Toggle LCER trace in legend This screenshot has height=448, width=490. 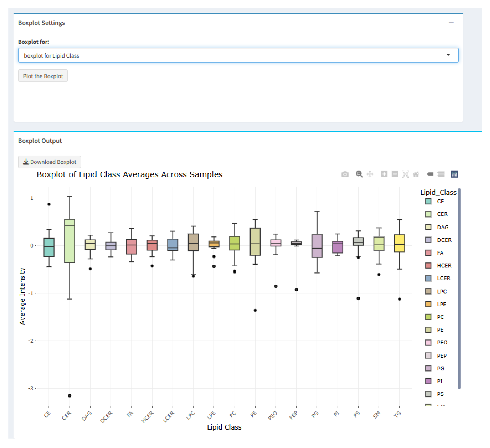[438, 278]
